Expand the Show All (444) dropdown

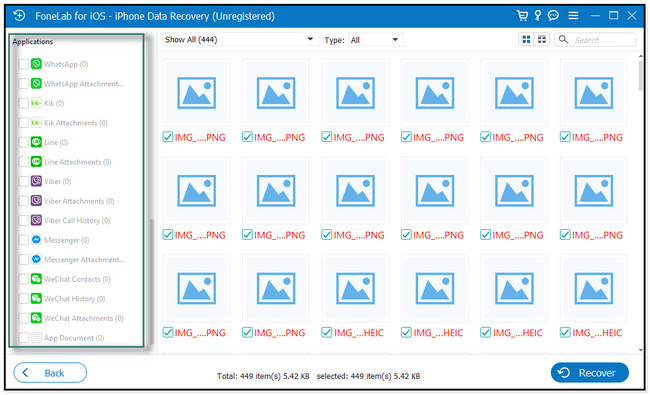[x=240, y=39]
